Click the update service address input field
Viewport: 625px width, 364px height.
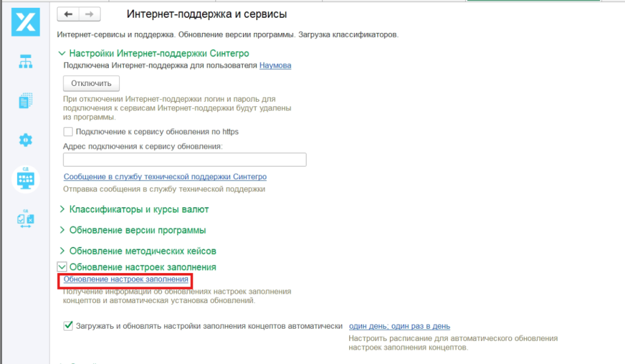[184, 159]
